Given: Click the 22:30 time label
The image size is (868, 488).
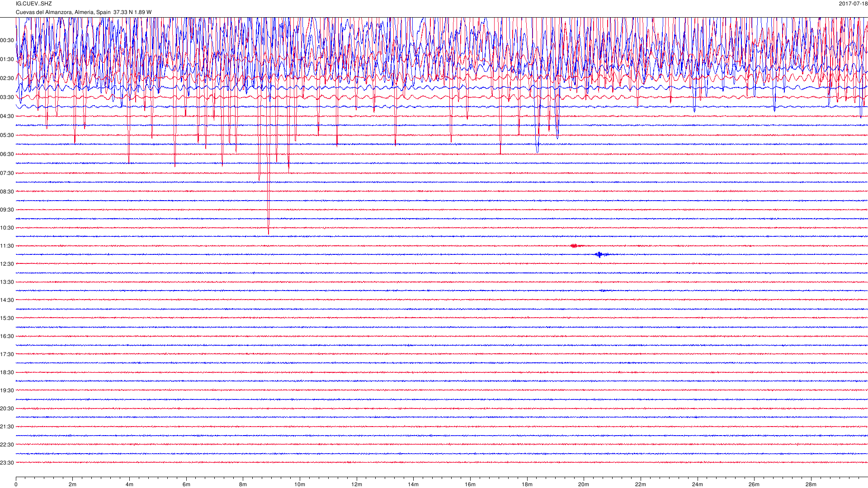Looking at the screenshot, I should pyautogui.click(x=7, y=445).
